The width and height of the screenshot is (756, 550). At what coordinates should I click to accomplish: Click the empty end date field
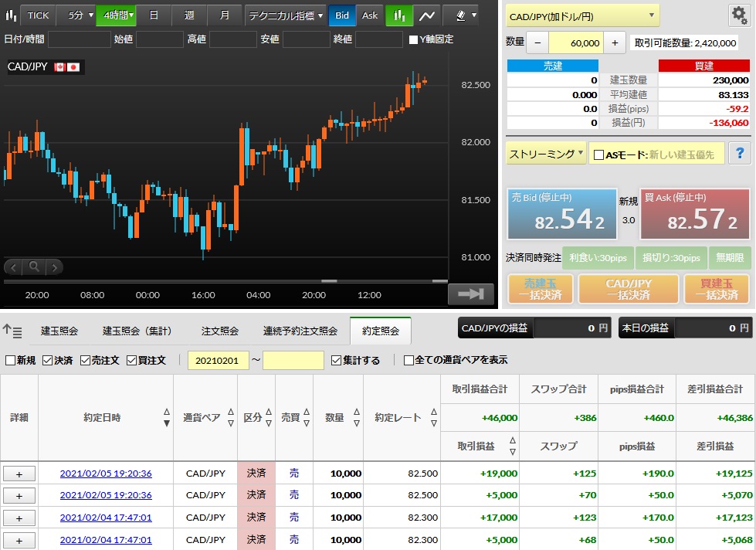(x=293, y=361)
